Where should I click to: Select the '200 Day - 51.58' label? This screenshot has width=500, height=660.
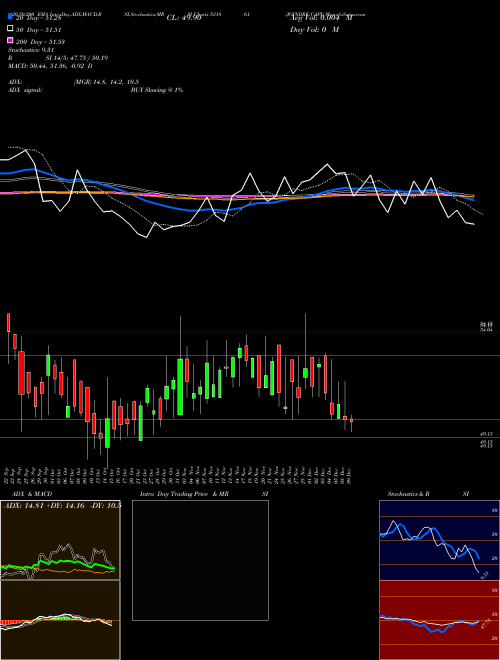pyautogui.click(x=40, y=42)
